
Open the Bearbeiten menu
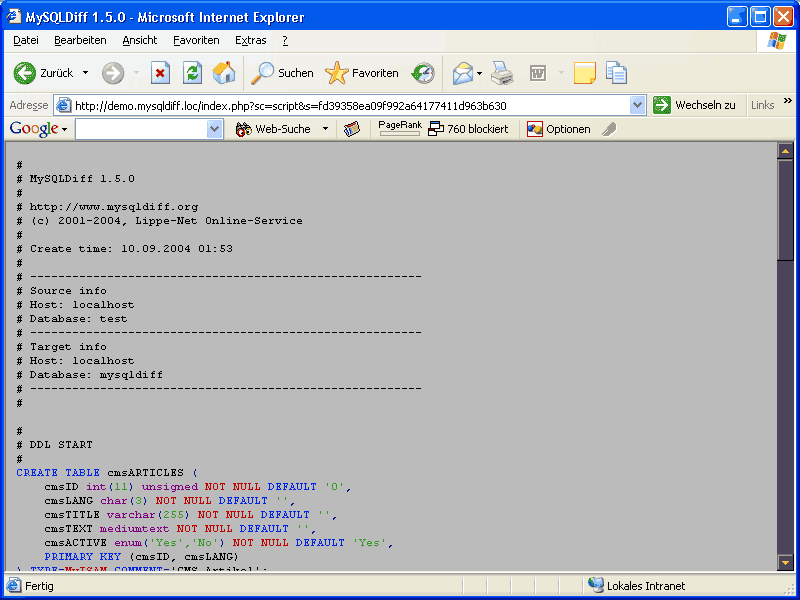(80, 40)
